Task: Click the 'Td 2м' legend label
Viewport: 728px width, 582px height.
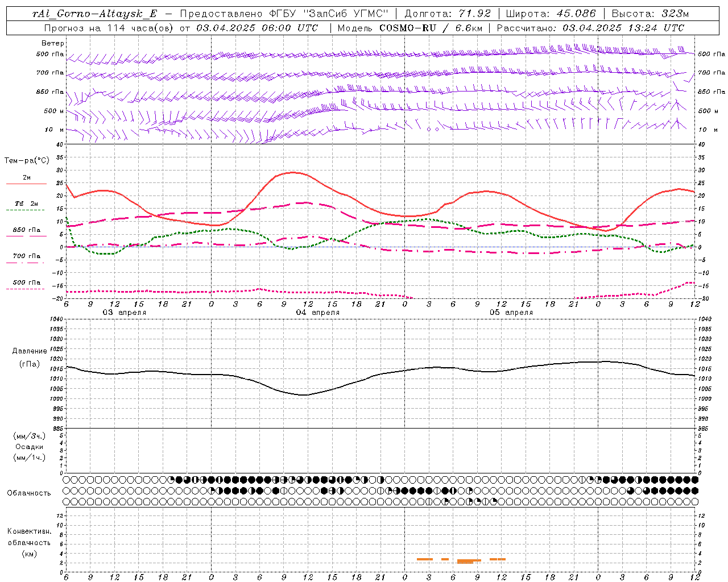Action: point(27,203)
